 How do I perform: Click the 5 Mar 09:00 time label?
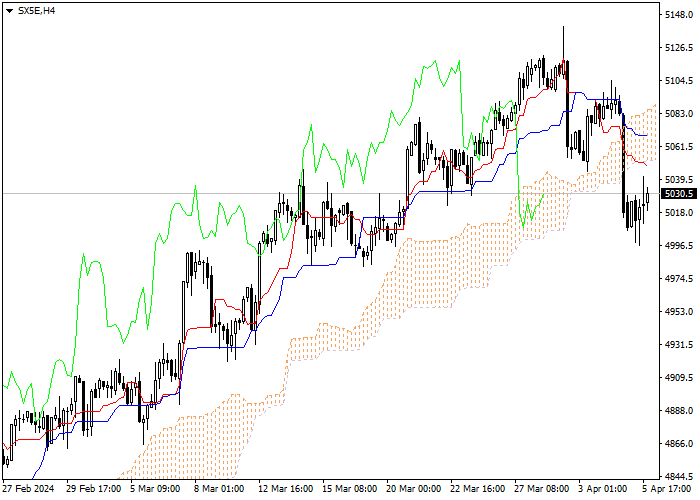click(155, 489)
